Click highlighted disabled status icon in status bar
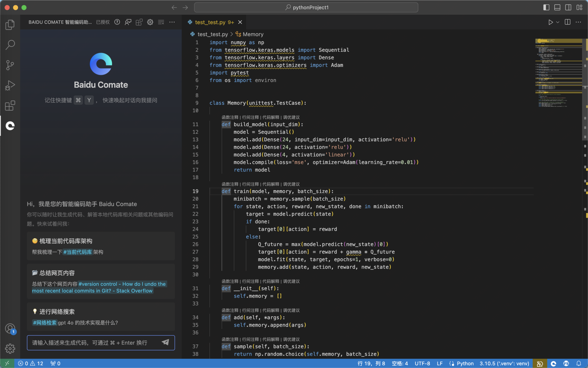 (x=540, y=363)
